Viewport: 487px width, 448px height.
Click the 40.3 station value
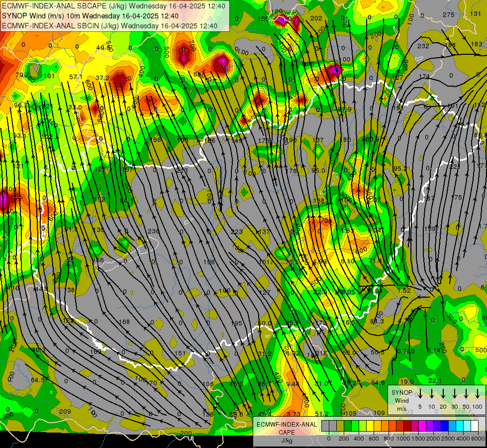(x=39, y=350)
